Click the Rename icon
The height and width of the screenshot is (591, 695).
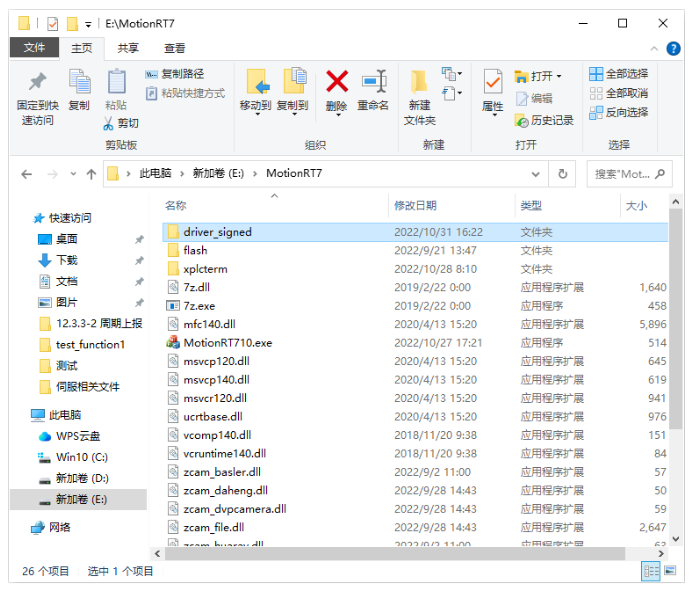(374, 82)
